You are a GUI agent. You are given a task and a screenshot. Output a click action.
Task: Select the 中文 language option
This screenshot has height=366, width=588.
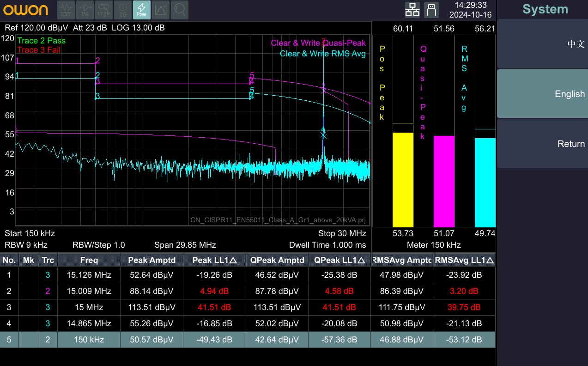pos(542,44)
